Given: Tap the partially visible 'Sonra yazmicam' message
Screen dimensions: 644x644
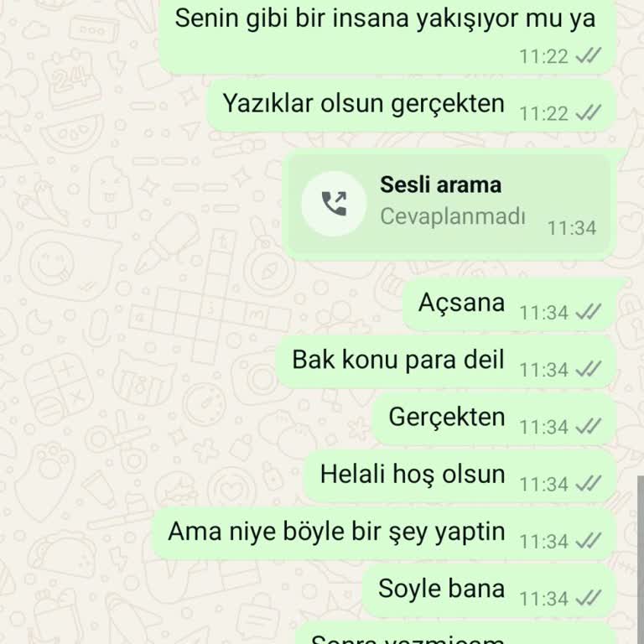Looking at the screenshot, I should tap(456, 633).
